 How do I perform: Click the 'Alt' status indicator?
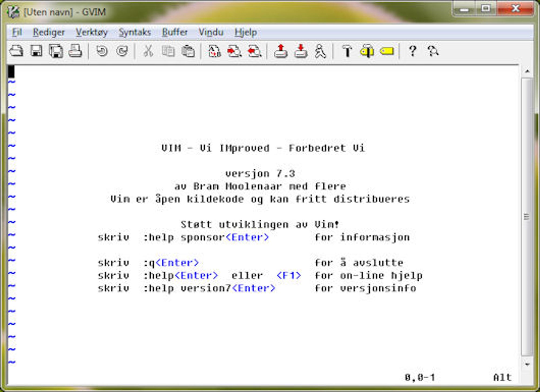[x=502, y=377]
